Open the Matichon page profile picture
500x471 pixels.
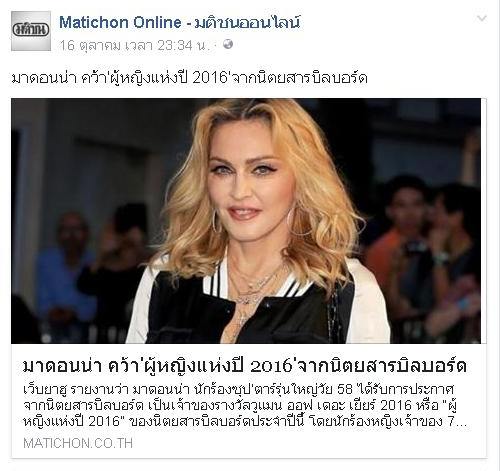[x=31, y=31]
